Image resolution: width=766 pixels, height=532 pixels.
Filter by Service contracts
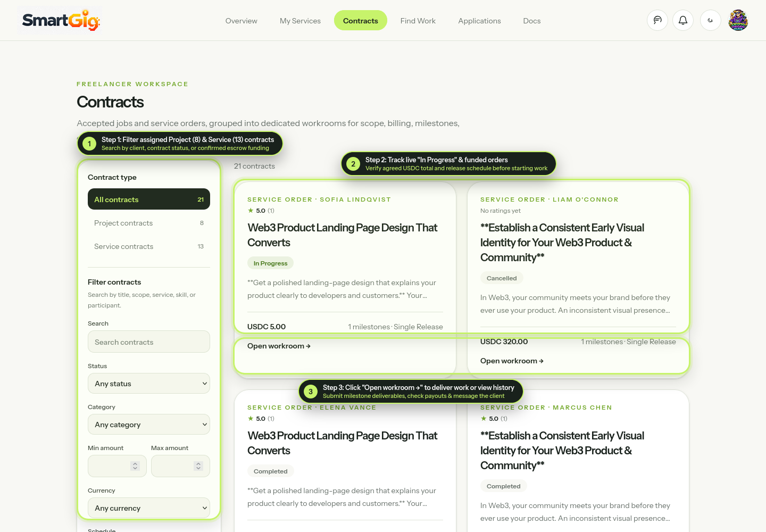tap(149, 246)
